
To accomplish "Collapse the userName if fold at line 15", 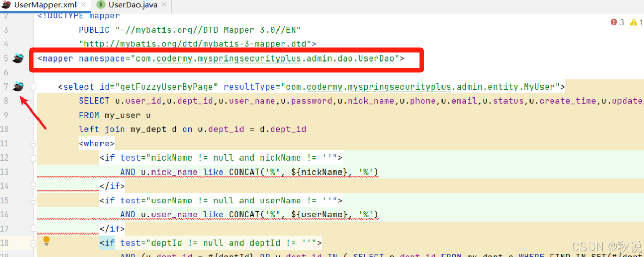I will click(x=33, y=200).
